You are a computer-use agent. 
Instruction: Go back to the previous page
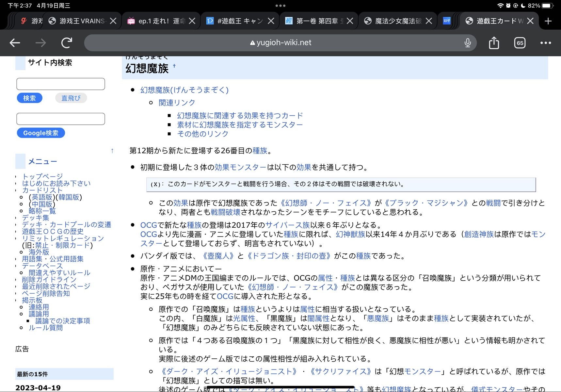point(15,43)
